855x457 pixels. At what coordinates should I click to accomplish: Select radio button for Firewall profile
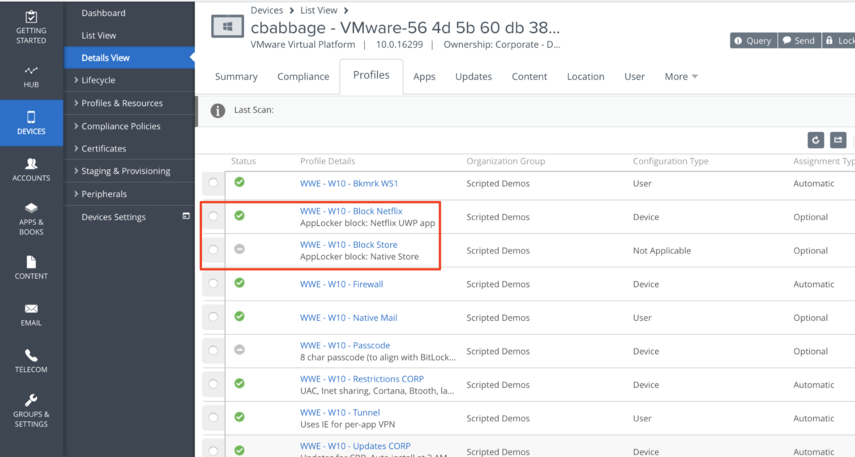tap(213, 284)
